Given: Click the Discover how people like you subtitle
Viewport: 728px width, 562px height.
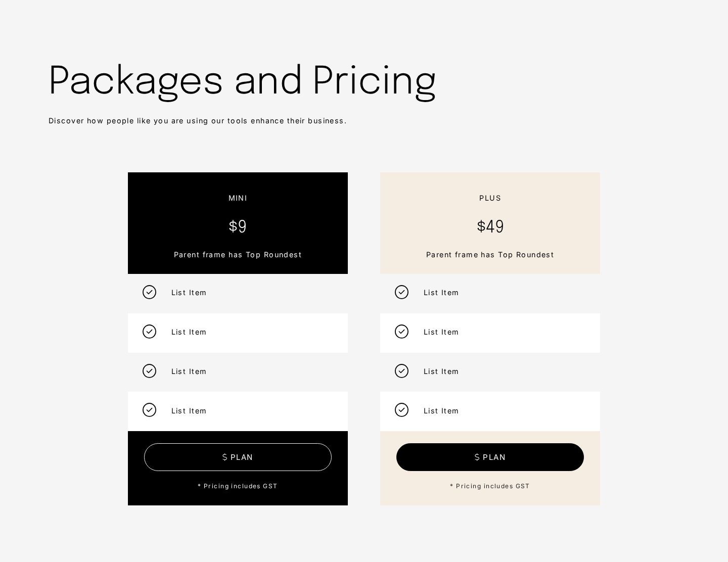Looking at the screenshot, I should [198, 121].
